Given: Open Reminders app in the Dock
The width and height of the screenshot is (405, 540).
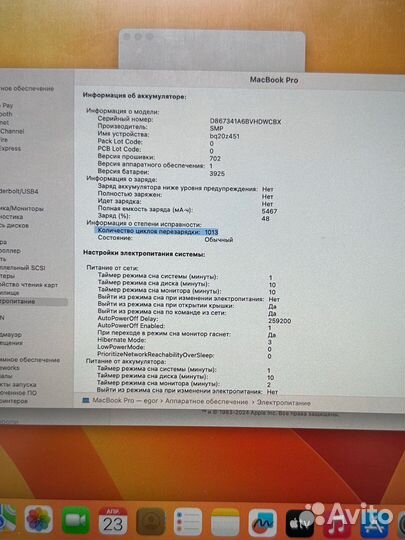Looking at the screenshot, I should coord(188,522).
